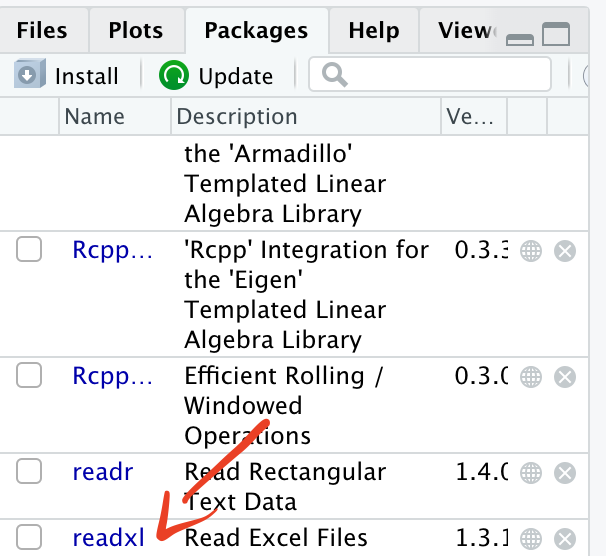Open globe link for RcppRoll row
The width and height of the screenshot is (606, 556).
point(531,377)
